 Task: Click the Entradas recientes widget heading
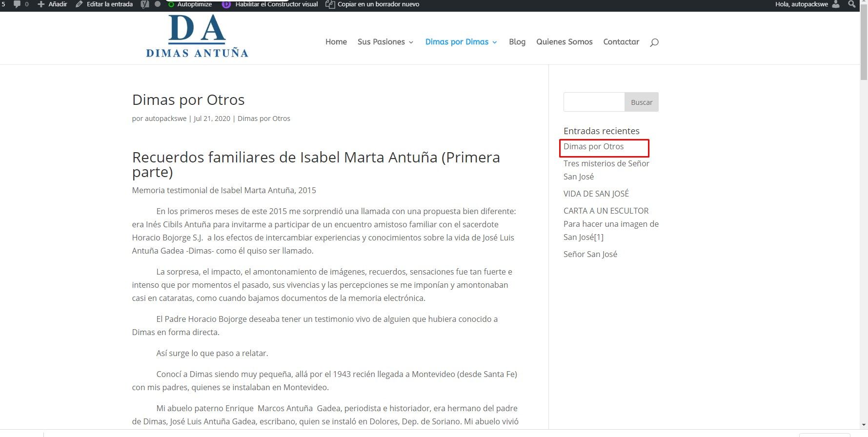602,131
